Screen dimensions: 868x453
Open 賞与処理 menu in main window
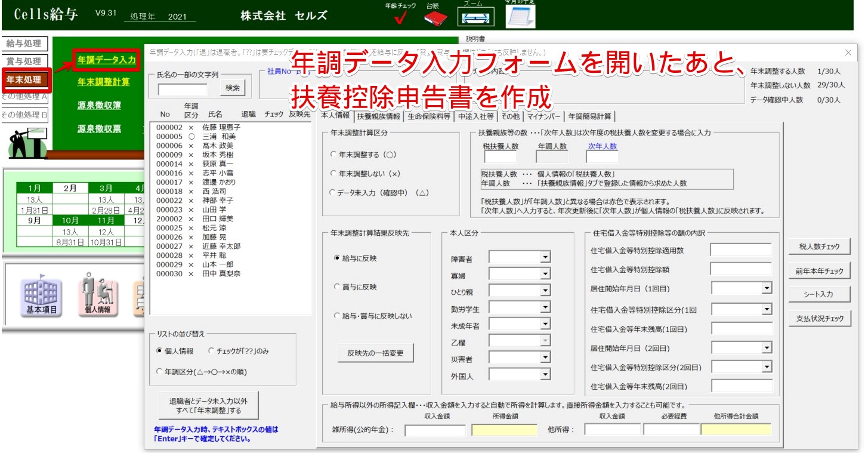[24, 61]
